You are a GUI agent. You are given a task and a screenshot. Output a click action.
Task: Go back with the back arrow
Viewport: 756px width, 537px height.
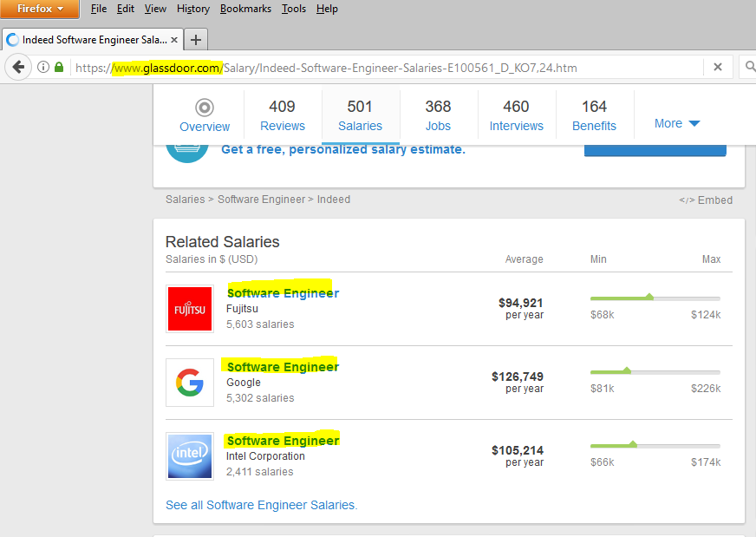pyautogui.click(x=18, y=67)
